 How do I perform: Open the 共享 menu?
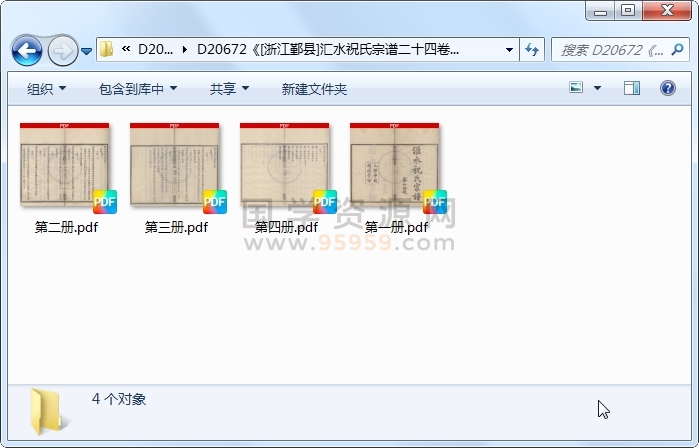click(229, 89)
